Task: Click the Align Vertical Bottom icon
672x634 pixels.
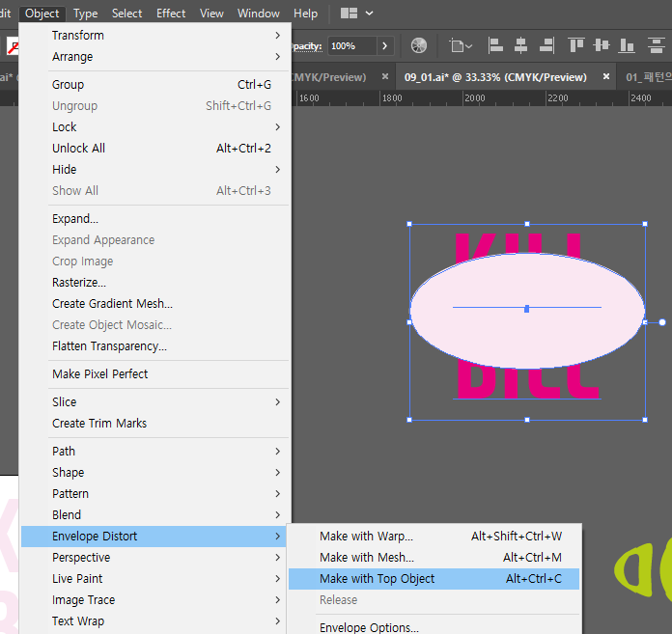Action: tap(627, 45)
